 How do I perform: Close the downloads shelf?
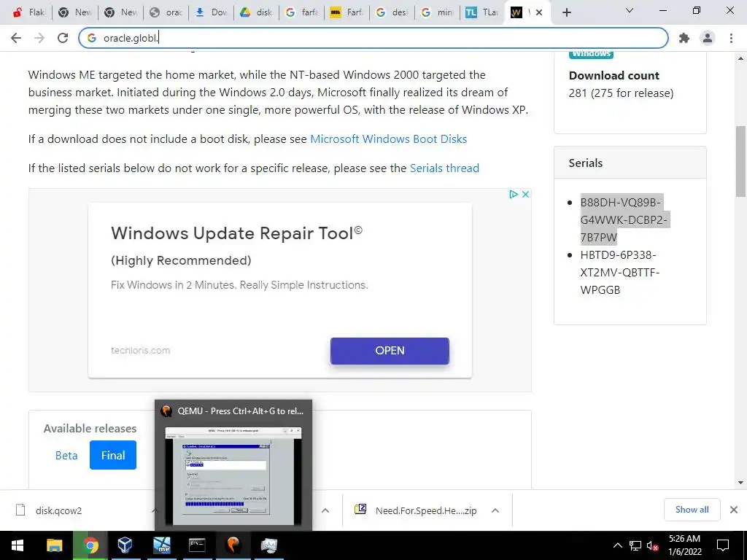pos(734,510)
